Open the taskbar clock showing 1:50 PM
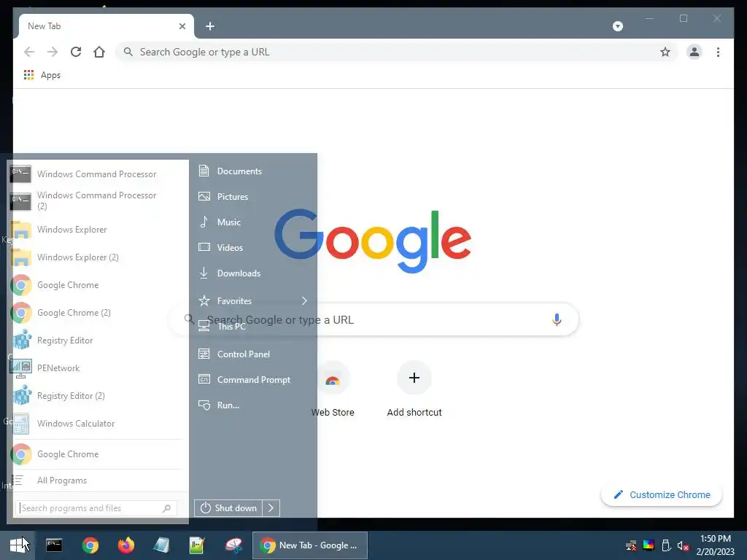The width and height of the screenshot is (747, 560). click(715, 545)
